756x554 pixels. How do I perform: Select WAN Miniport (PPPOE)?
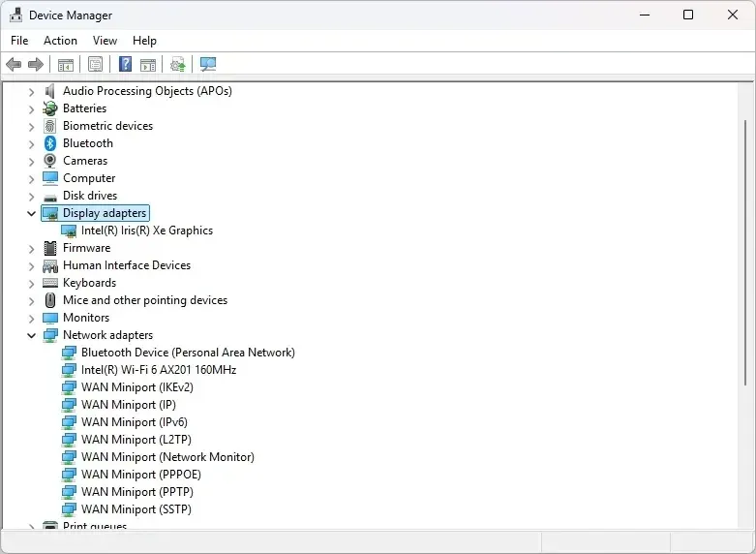[140, 475]
